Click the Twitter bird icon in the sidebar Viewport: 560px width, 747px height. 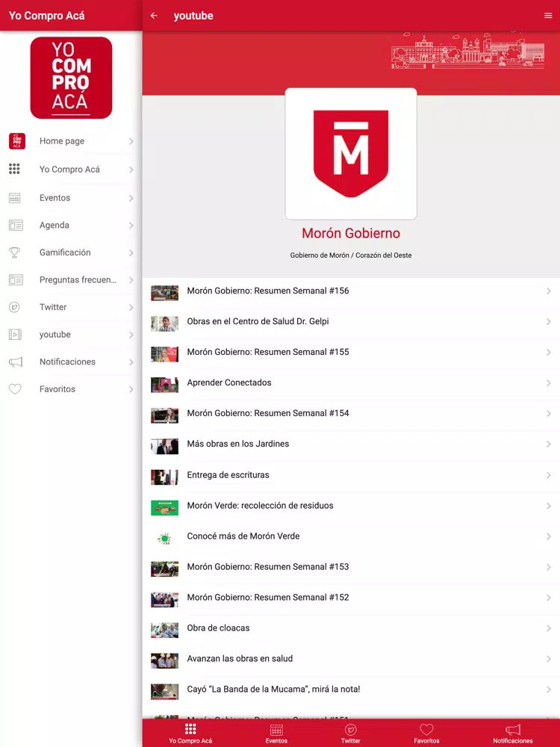(x=14, y=307)
